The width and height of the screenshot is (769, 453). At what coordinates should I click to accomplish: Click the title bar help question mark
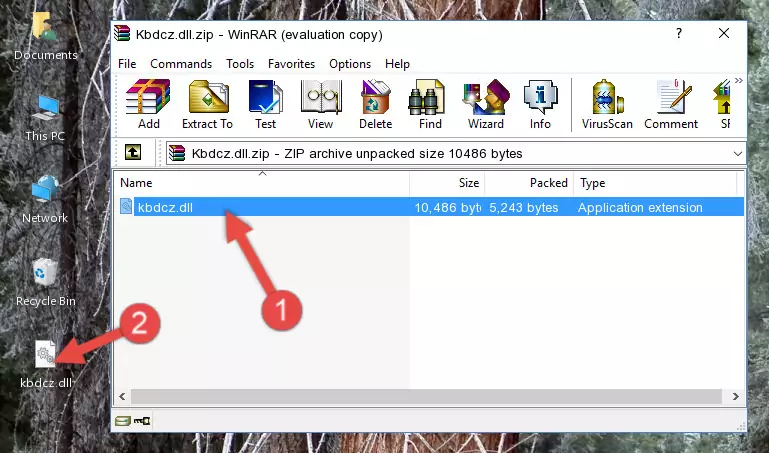pos(679,33)
